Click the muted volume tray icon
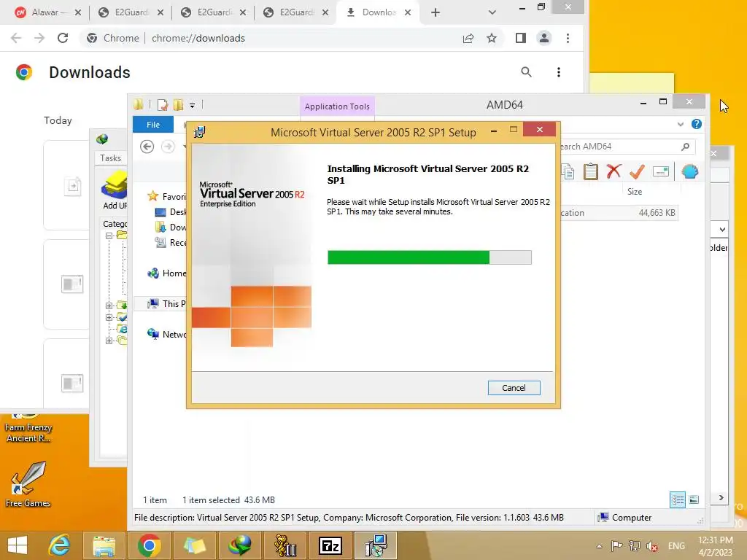747x560 pixels. [x=652, y=546]
